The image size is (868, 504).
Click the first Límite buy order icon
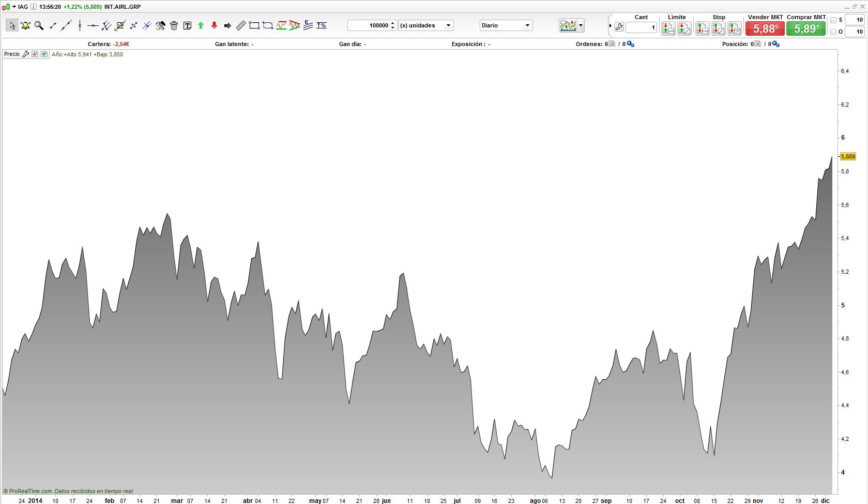(668, 28)
